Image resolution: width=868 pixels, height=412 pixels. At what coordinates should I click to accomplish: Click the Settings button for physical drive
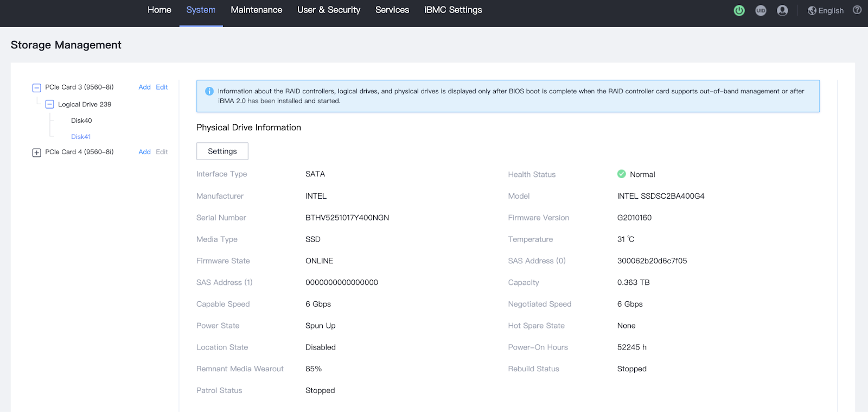pyautogui.click(x=222, y=151)
